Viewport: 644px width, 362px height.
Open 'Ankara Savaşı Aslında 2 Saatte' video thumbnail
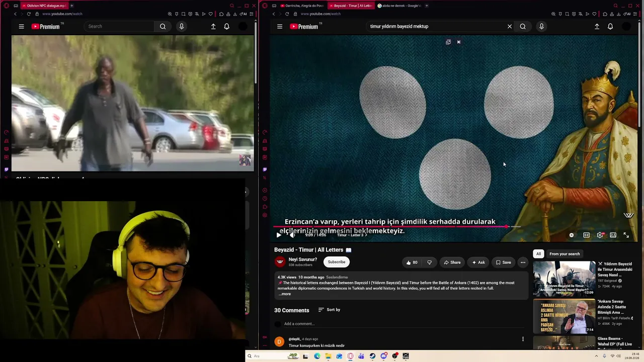[564, 317]
